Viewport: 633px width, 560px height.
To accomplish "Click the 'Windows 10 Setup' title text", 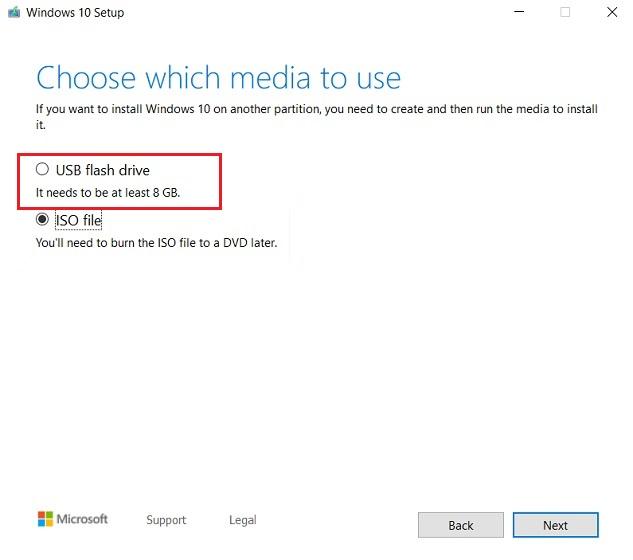I will pos(75,13).
